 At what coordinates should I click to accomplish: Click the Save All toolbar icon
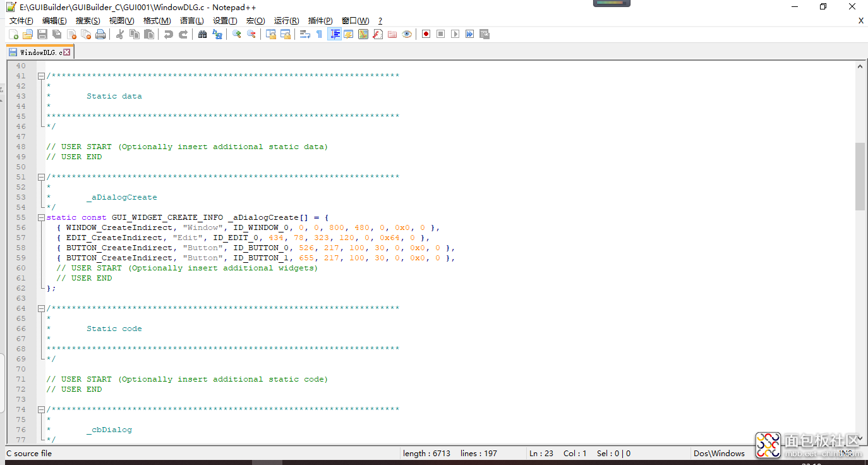[x=57, y=34]
